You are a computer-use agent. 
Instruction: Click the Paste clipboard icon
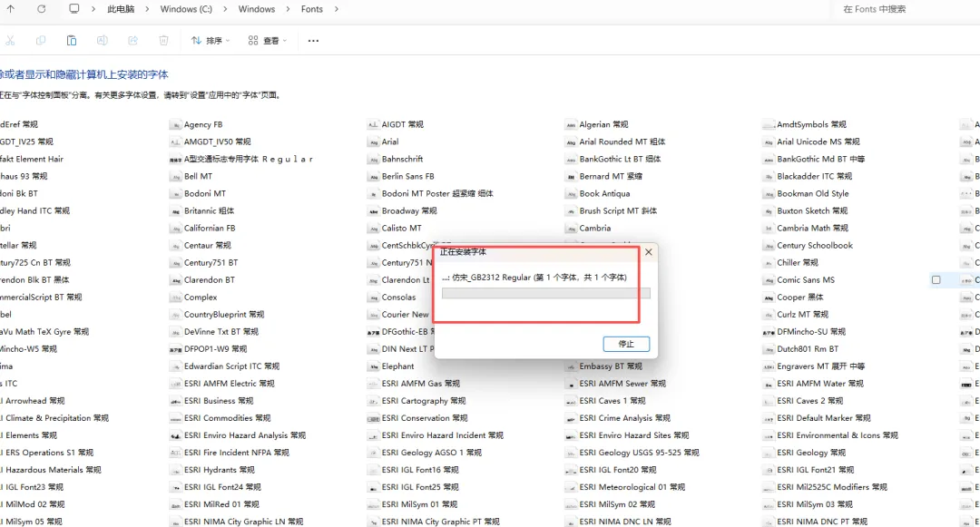(x=72, y=41)
